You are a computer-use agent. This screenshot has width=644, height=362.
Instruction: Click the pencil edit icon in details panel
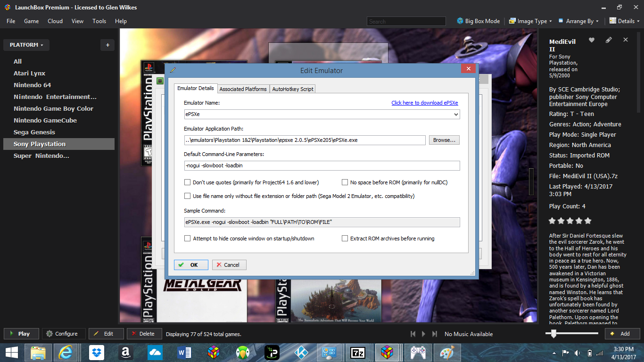pyautogui.click(x=609, y=40)
